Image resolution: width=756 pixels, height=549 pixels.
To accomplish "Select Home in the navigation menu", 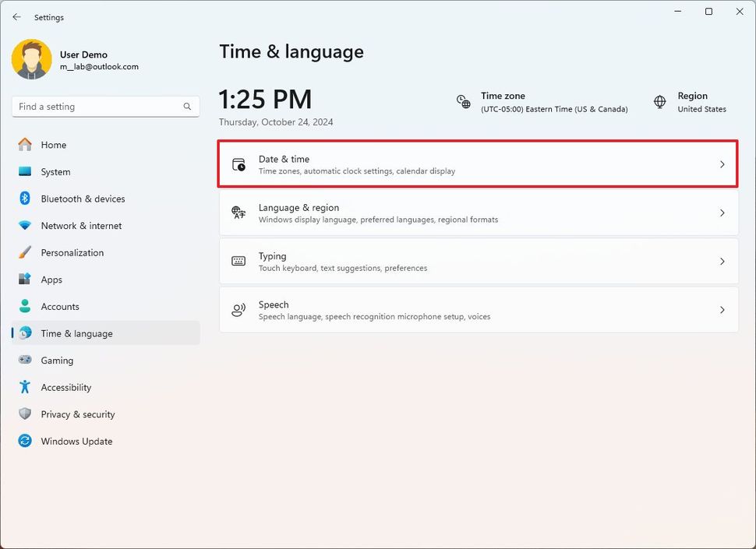I will (x=53, y=145).
